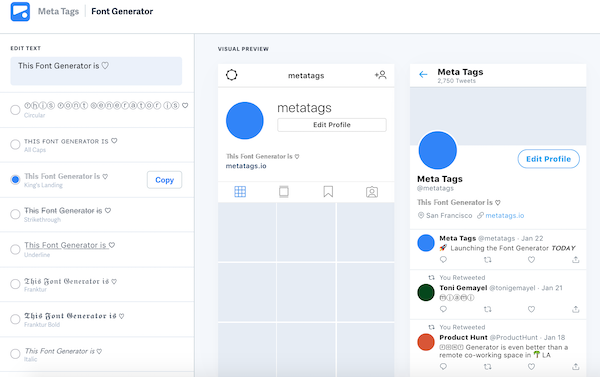
Task: Open metatags.io link in Instagram bio
Action: tap(246, 166)
